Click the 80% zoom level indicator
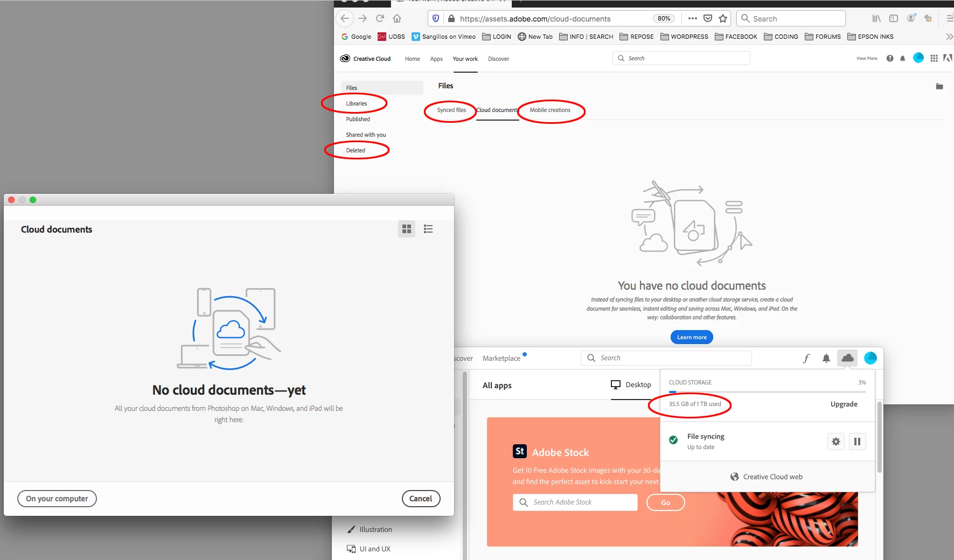Screen dimensions: 954x560 [664, 18]
